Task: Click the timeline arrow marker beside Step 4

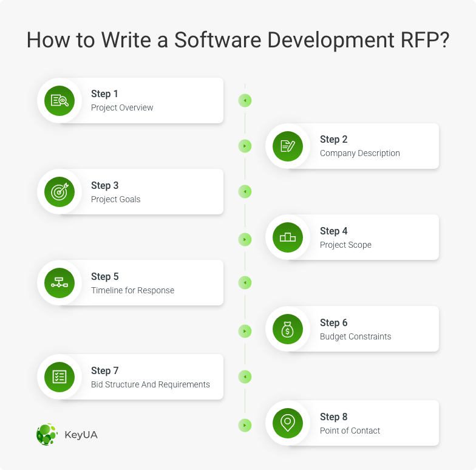Action: 245,239
